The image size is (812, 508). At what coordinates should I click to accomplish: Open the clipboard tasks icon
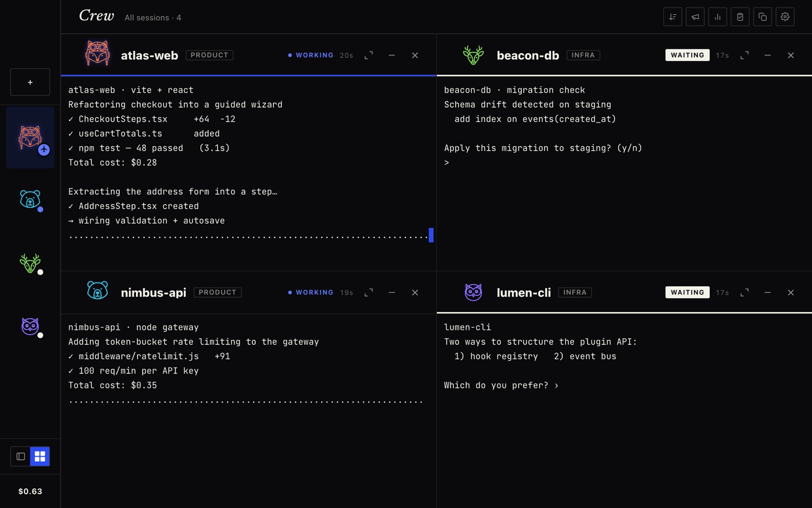(x=740, y=17)
